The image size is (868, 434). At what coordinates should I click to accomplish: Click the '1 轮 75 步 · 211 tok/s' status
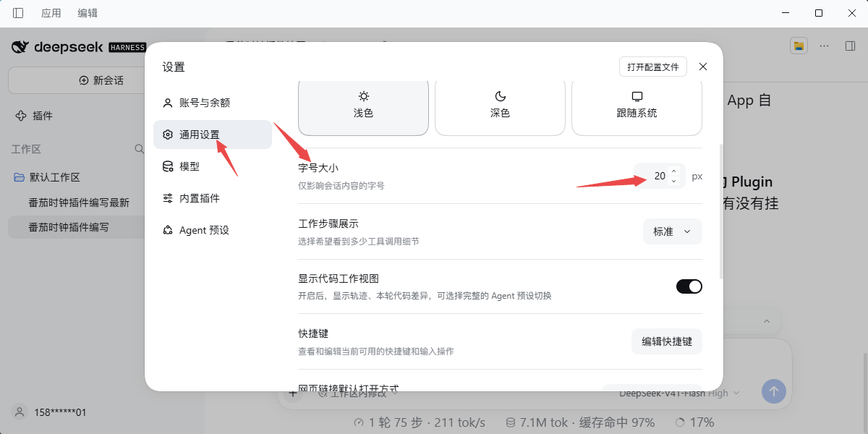[x=420, y=422]
